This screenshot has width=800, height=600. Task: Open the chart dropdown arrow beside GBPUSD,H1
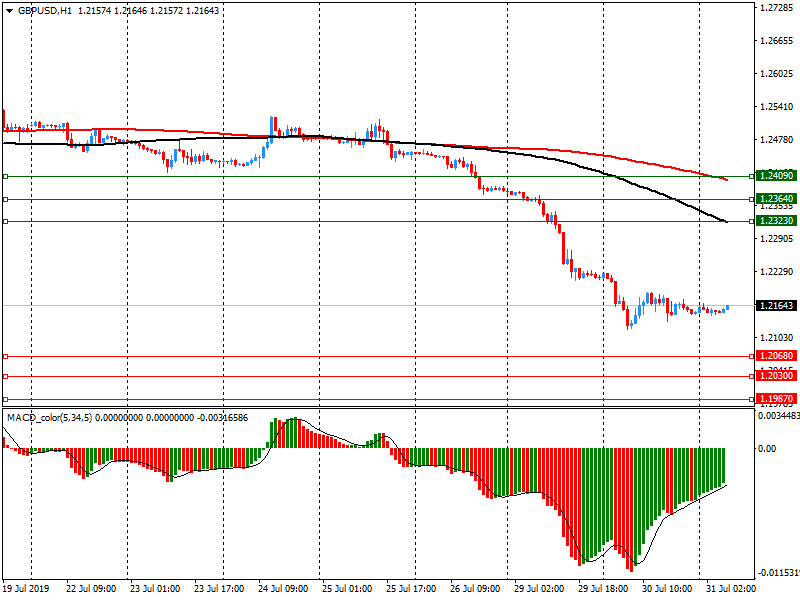pos(9,11)
